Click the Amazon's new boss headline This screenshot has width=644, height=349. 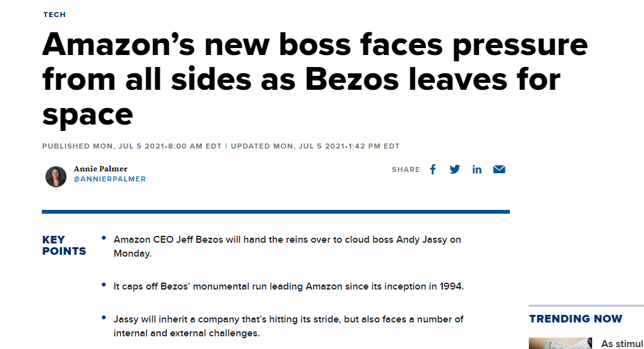tap(314, 79)
